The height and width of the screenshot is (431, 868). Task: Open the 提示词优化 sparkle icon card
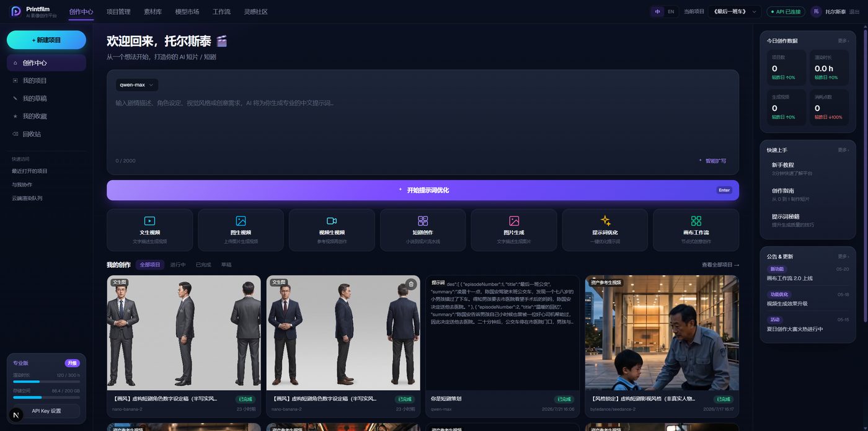tap(605, 221)
